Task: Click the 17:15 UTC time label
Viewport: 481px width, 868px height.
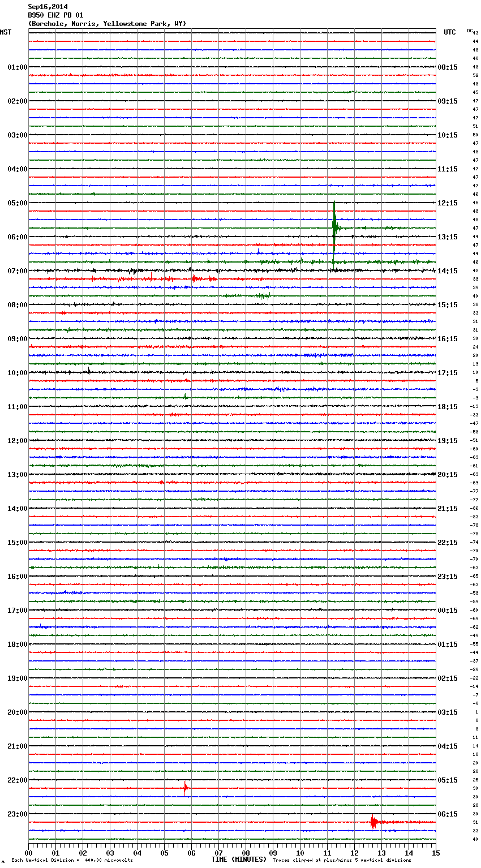Action: [448, 373]
